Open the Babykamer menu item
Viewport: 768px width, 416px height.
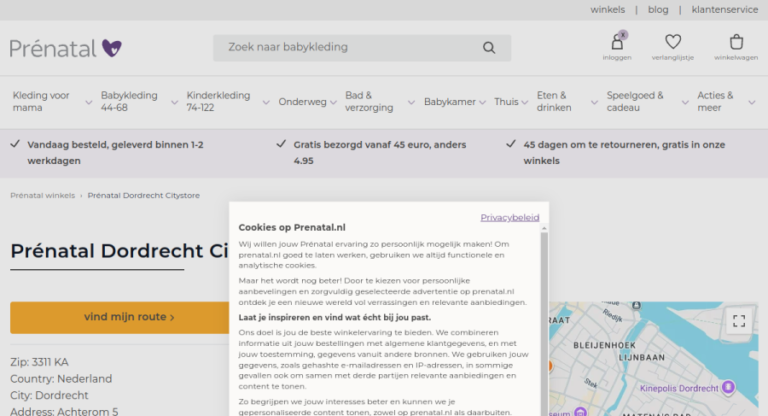(x=450, y=102)
